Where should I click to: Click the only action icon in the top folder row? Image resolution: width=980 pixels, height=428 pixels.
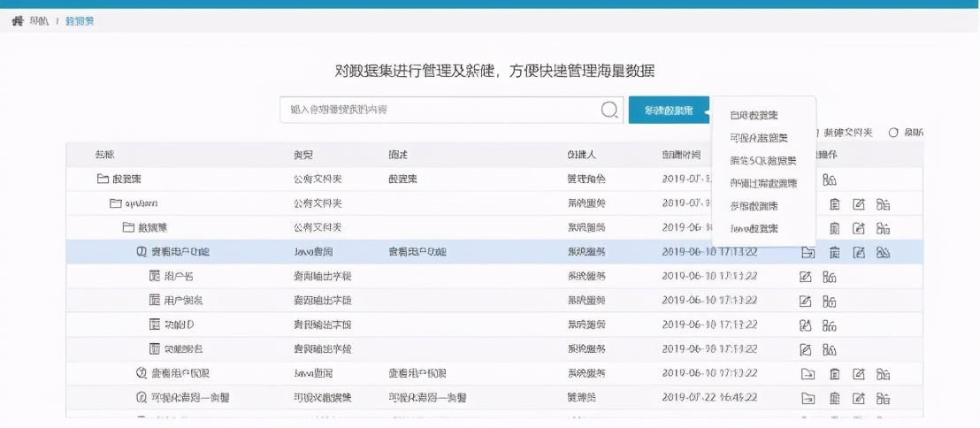click(830, 180)
